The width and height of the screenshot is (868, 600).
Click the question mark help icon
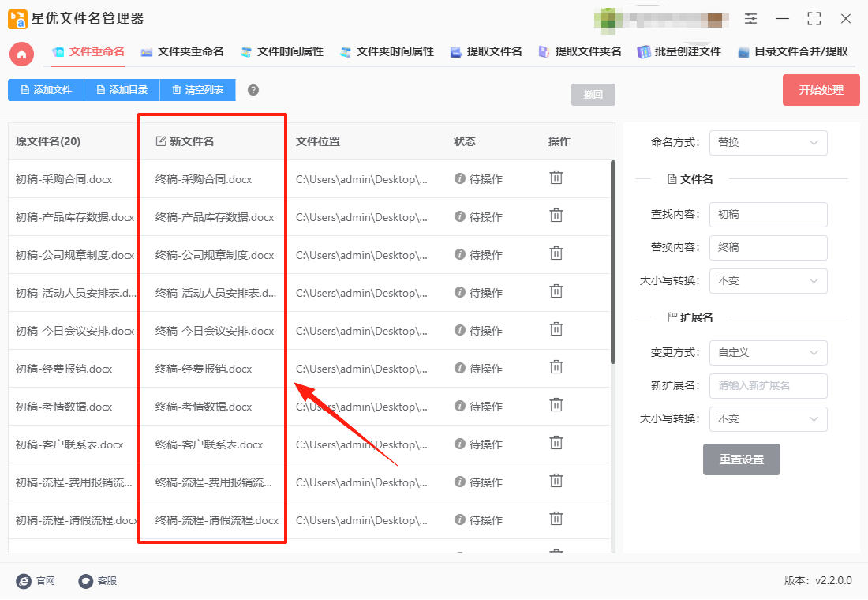pos(253,90)
